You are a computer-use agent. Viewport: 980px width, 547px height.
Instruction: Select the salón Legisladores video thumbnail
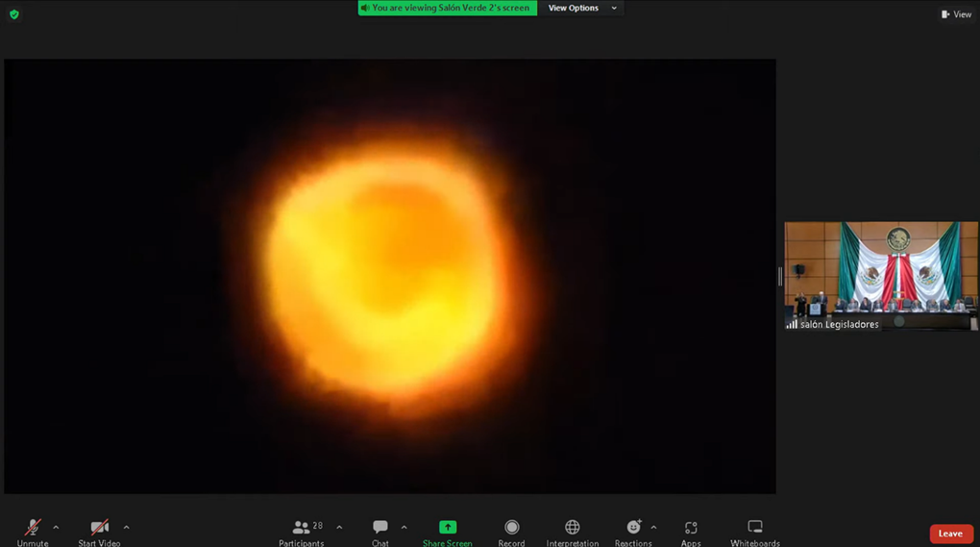point(880,277)
